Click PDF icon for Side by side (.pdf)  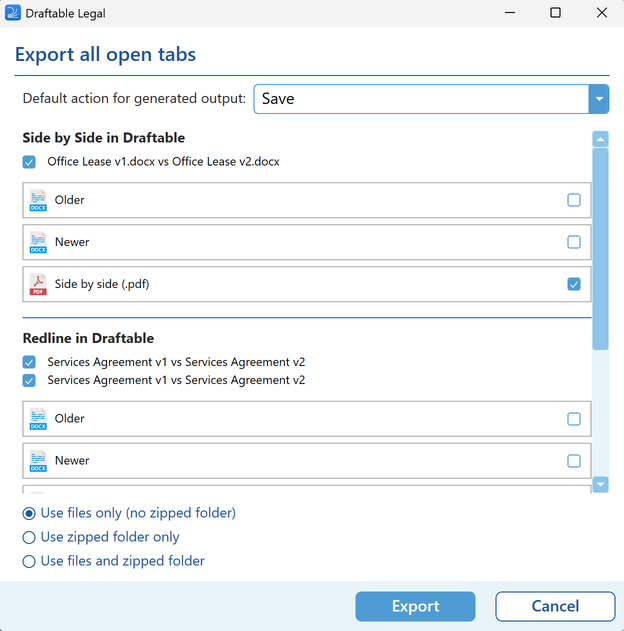[x=38, y=284]
